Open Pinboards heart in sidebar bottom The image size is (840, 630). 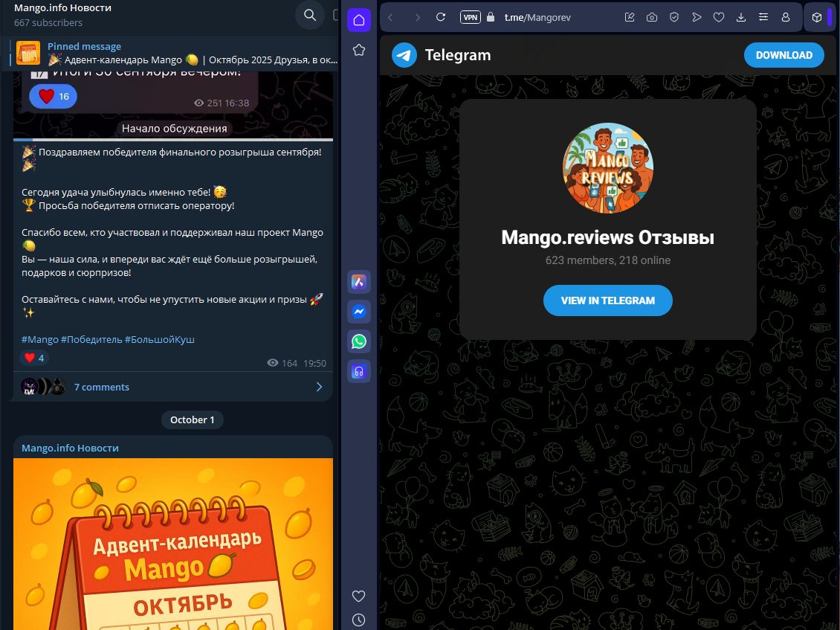tap(359, 596)
